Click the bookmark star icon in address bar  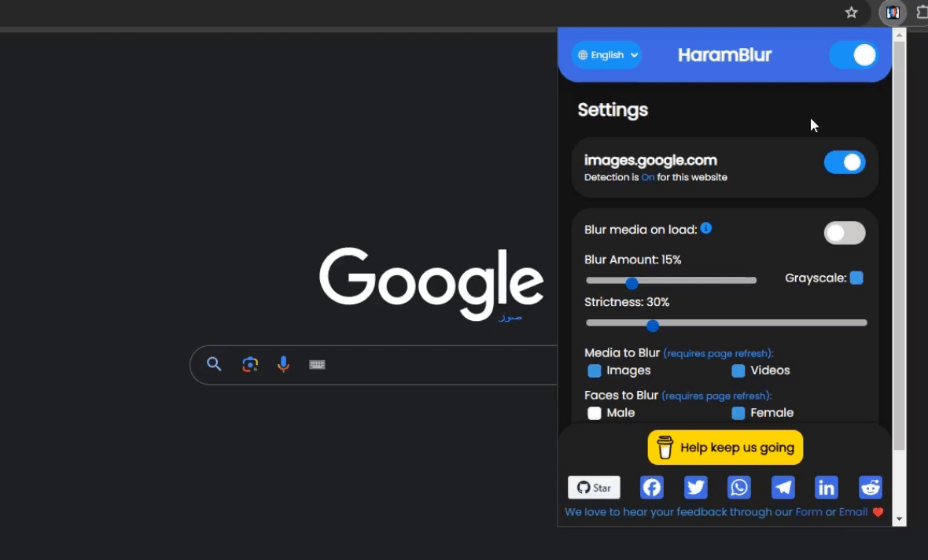click(x=851, y=13)
